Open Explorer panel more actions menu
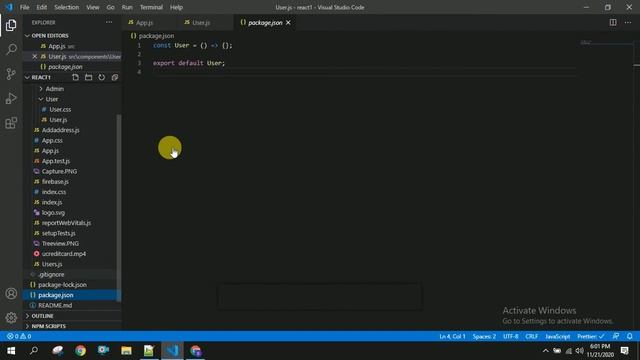This screenshot has height=360, width=640. coord(109,22)
